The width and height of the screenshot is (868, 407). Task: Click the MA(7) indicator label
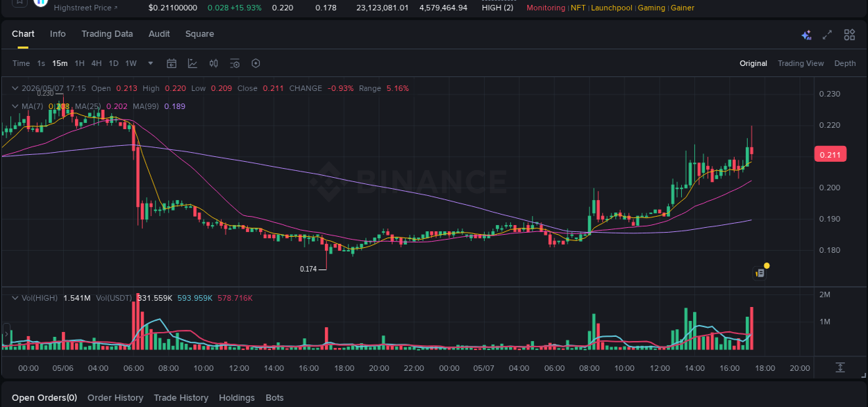32,106
